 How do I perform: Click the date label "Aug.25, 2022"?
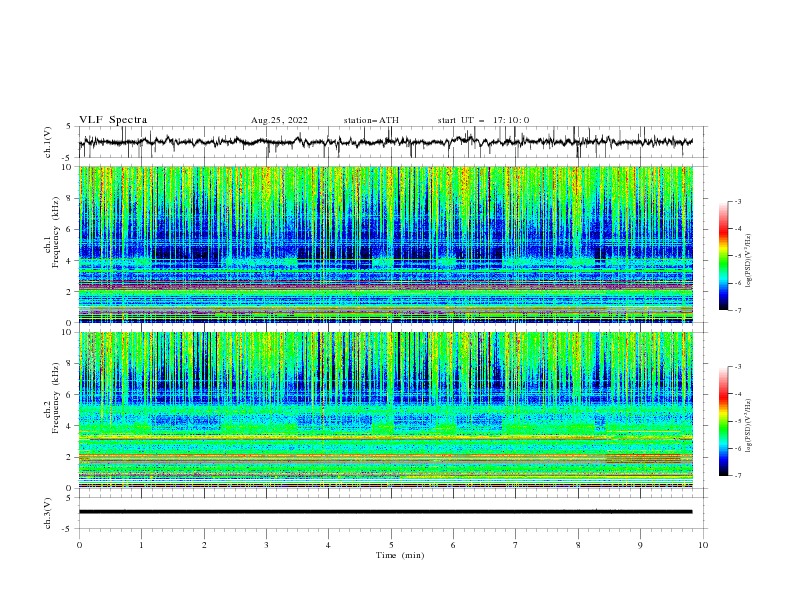point(279,120)
